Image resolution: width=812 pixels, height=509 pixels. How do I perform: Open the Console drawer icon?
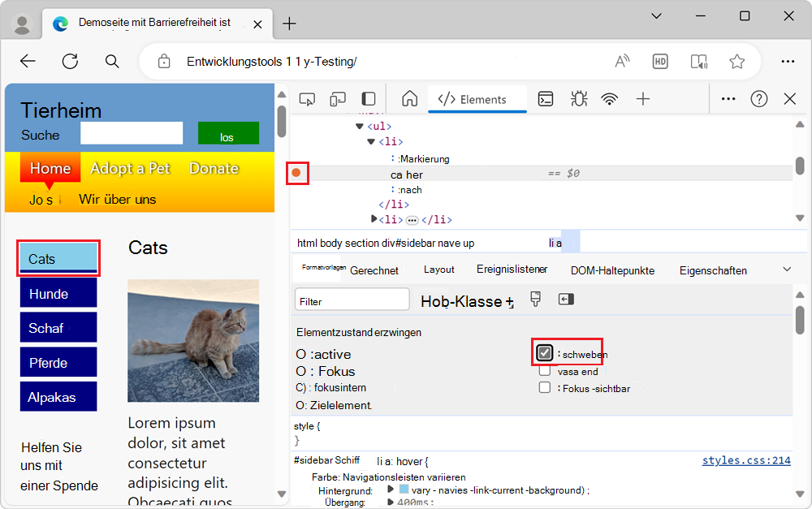click(x=545, y=98)
